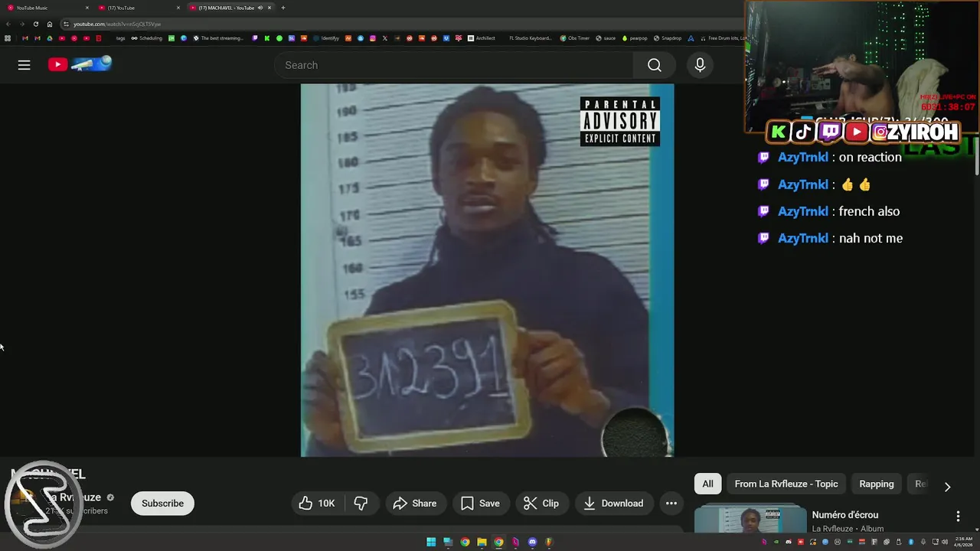Open the Bluetooth icon in the system tray
This screenshot has width=980, height=551.
[911, 543]
